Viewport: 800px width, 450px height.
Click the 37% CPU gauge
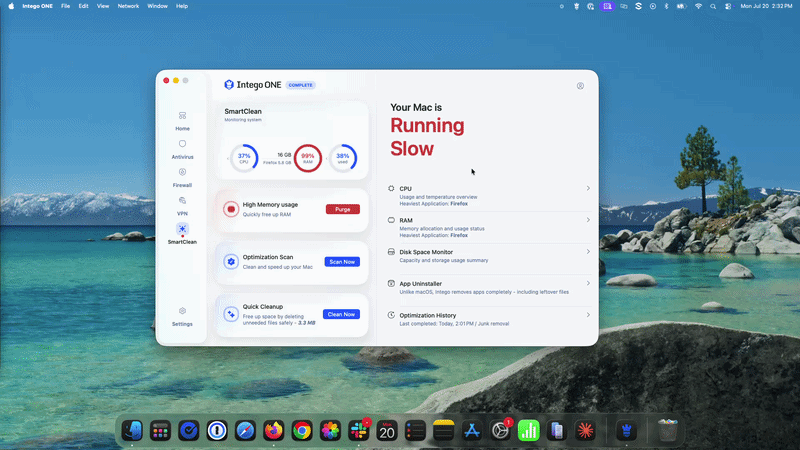pos(244,158)
